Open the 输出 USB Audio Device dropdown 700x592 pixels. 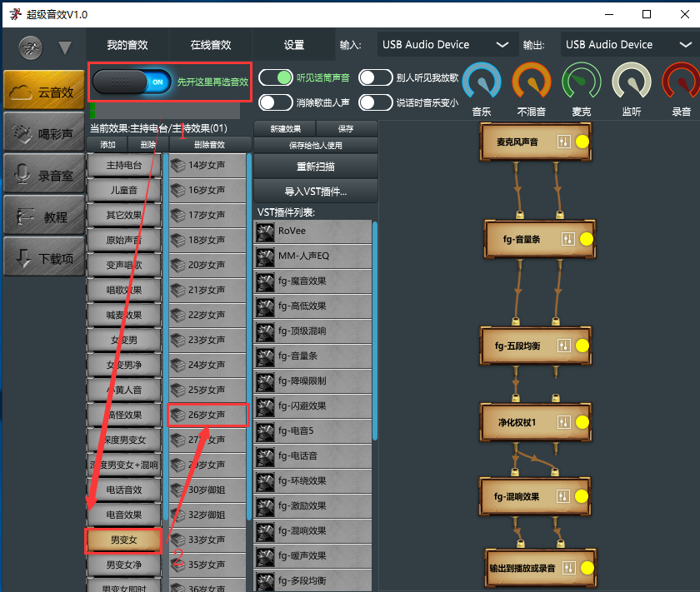628,45
